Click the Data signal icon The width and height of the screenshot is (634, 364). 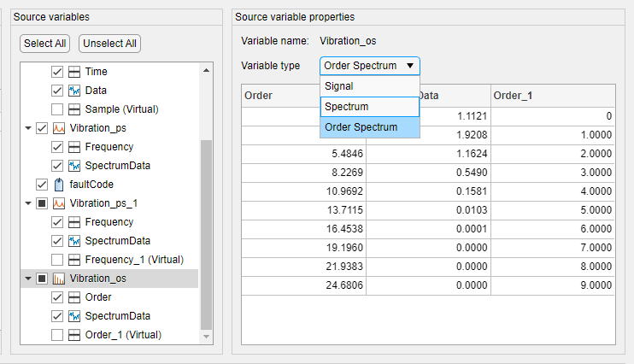(x=74, y=91)
